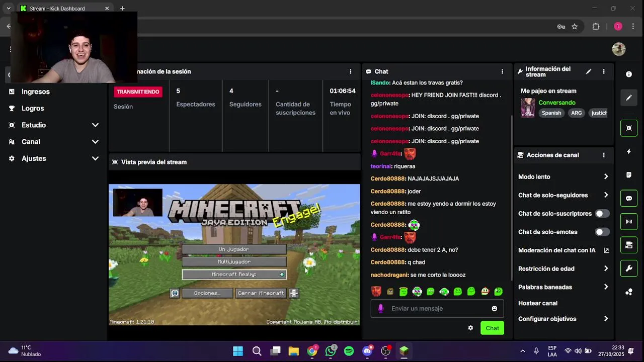Image resolution: width=644 pixels, height=362 pixels.
Task: Click the Conversando category link
Action: point(557,103)
